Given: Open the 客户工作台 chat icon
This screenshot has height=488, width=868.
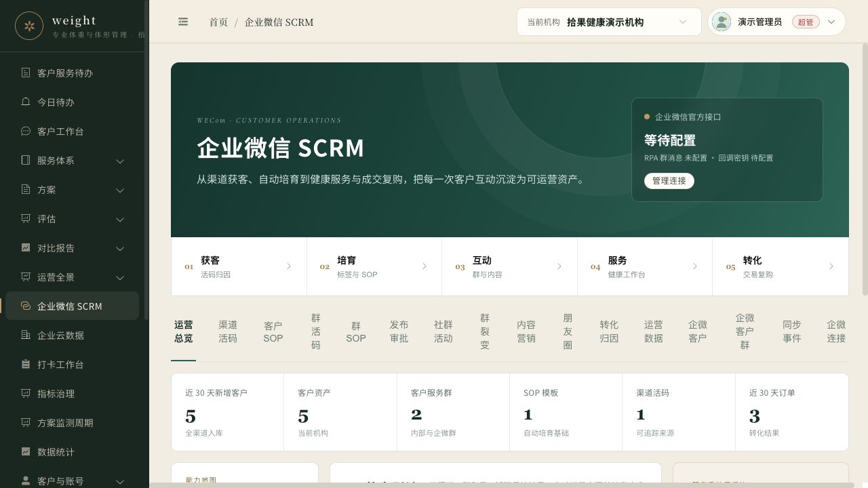Looking at the screenshot, I should (x=26, y=131).
